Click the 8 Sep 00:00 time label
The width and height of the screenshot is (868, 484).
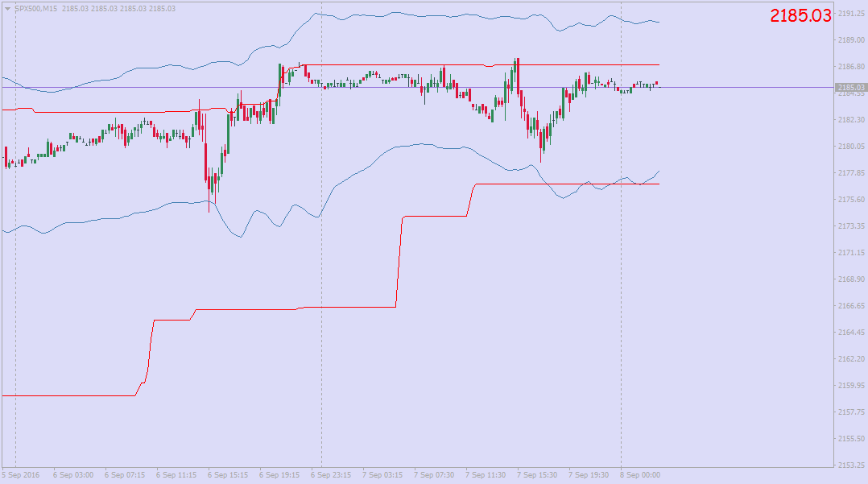pos(639,475)
